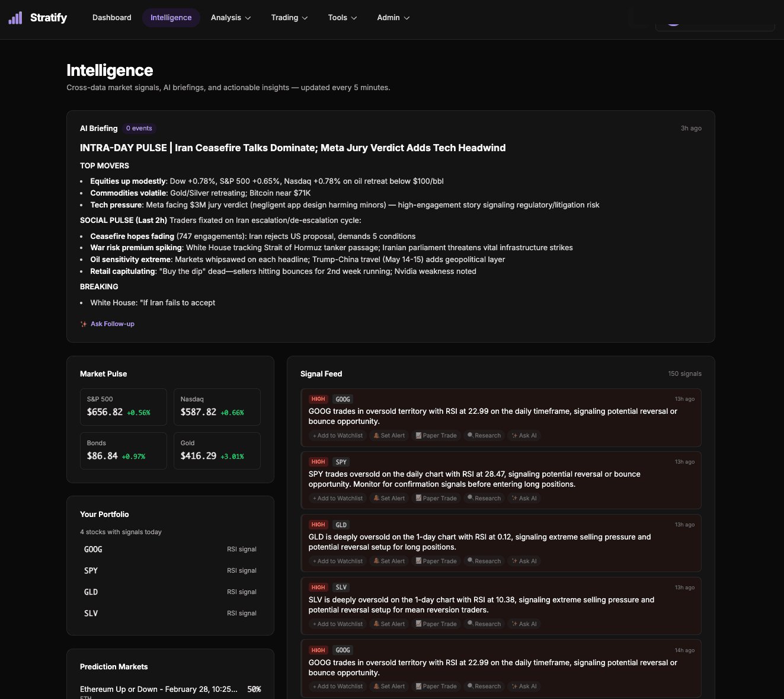This screenshot has height=699, width=784.
Task: Click the Research magnifier icon on GLD signal
Action: [x=469, y=561]
